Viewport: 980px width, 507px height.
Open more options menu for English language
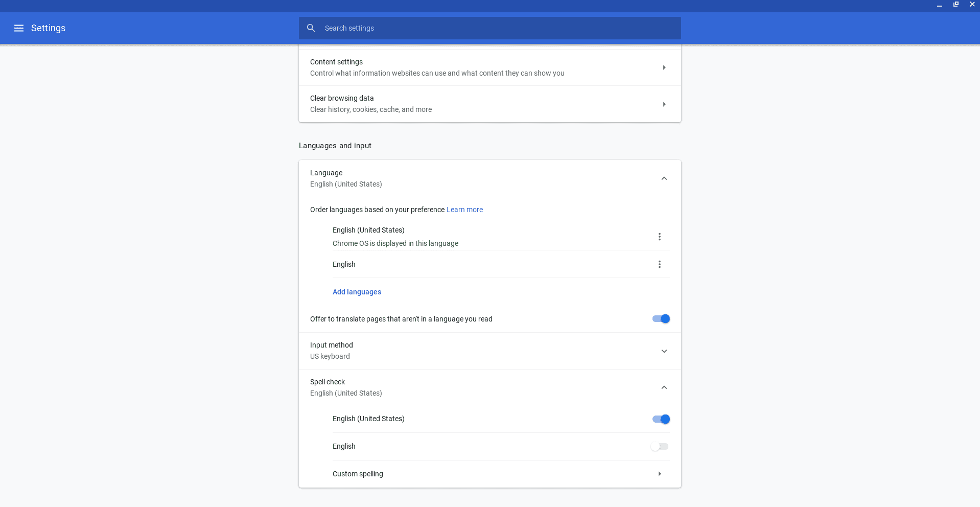point(659,264)
